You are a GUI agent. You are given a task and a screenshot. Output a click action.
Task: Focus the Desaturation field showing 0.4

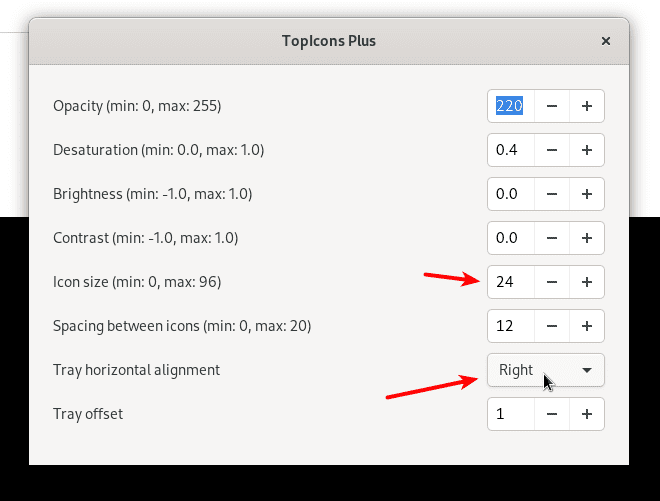pyautogui.click(x=510, y=150)
